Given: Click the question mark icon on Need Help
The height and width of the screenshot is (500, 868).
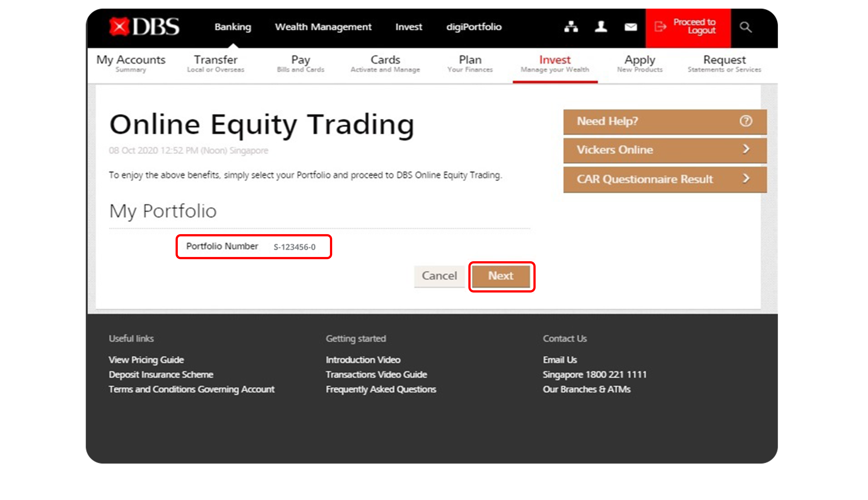Looking at the screenshot, I should tap(745, 121).
